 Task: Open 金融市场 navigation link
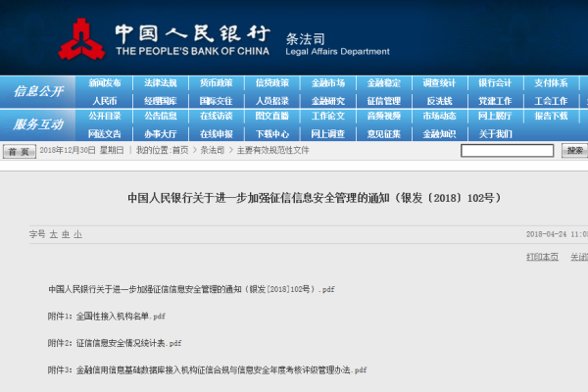tap(328, 83)
